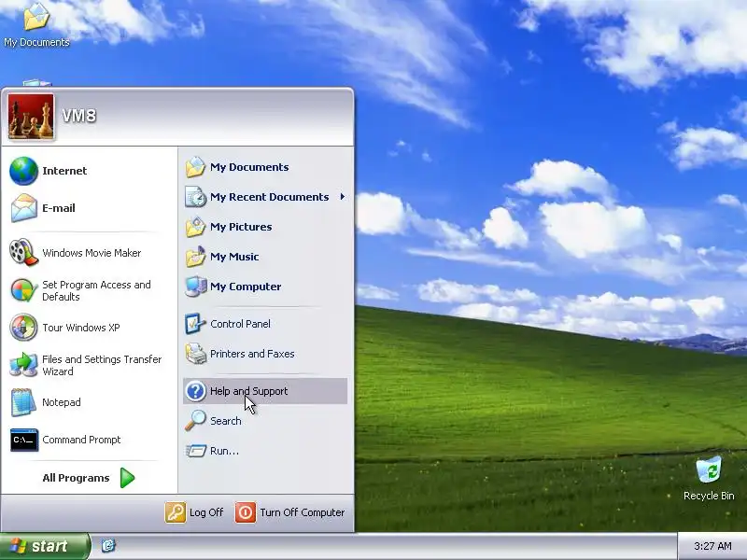
Task: Open Set Program Access and Defaults icon
Action: (23, 290)
